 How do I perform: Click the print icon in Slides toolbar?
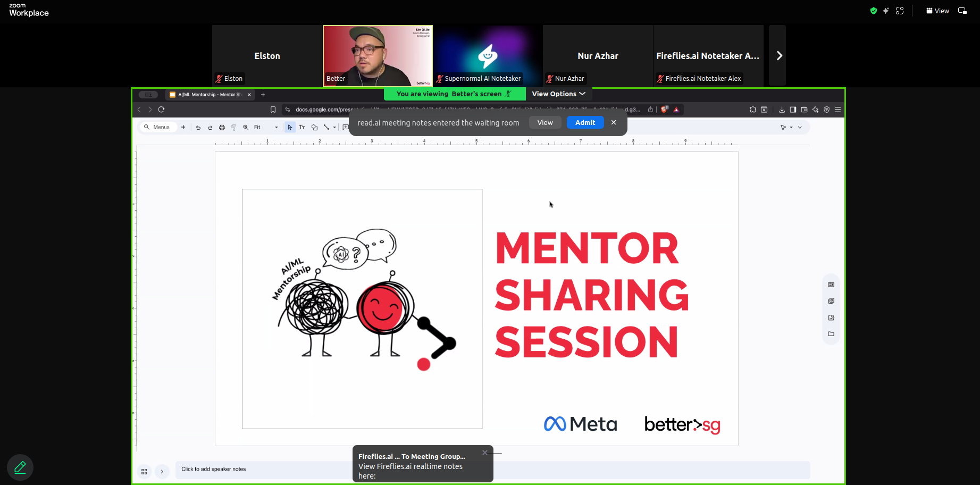click(x=222, y=128)
